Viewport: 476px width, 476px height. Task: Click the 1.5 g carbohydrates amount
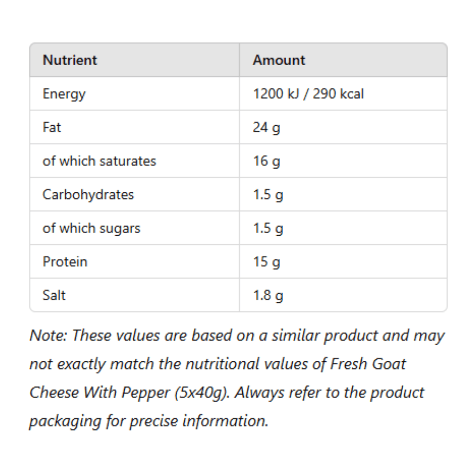pyautogui.click(x=268, y=195)
